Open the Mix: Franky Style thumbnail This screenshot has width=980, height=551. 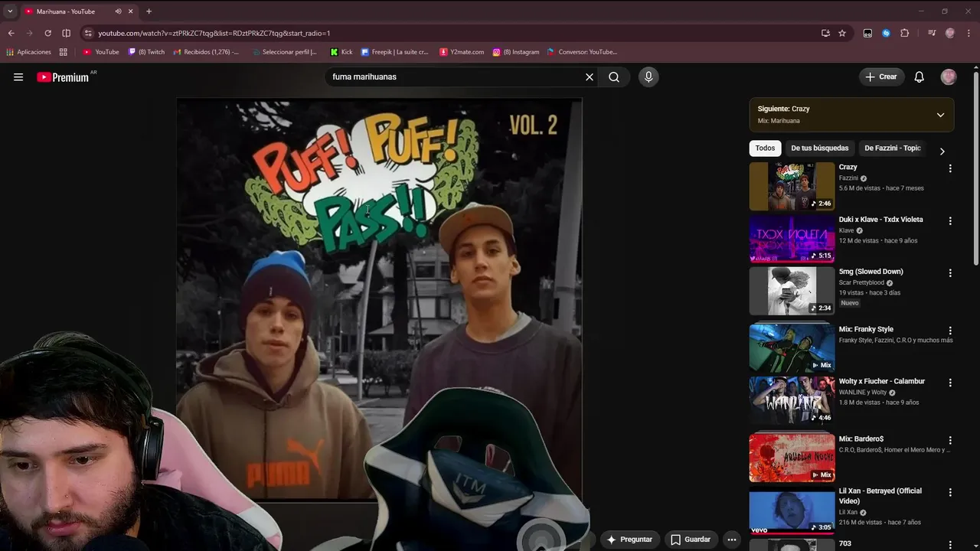click(792, 347)
